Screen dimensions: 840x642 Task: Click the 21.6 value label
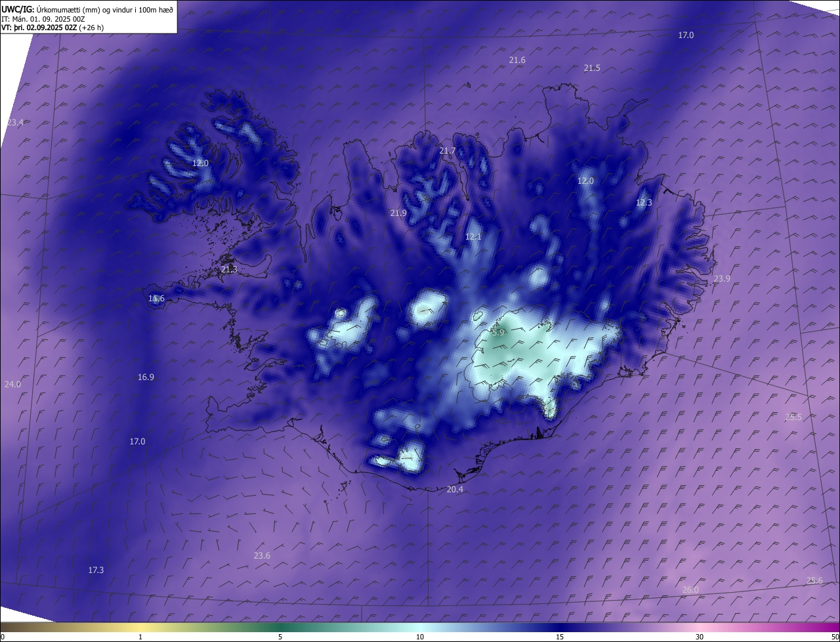click(517, 60)
